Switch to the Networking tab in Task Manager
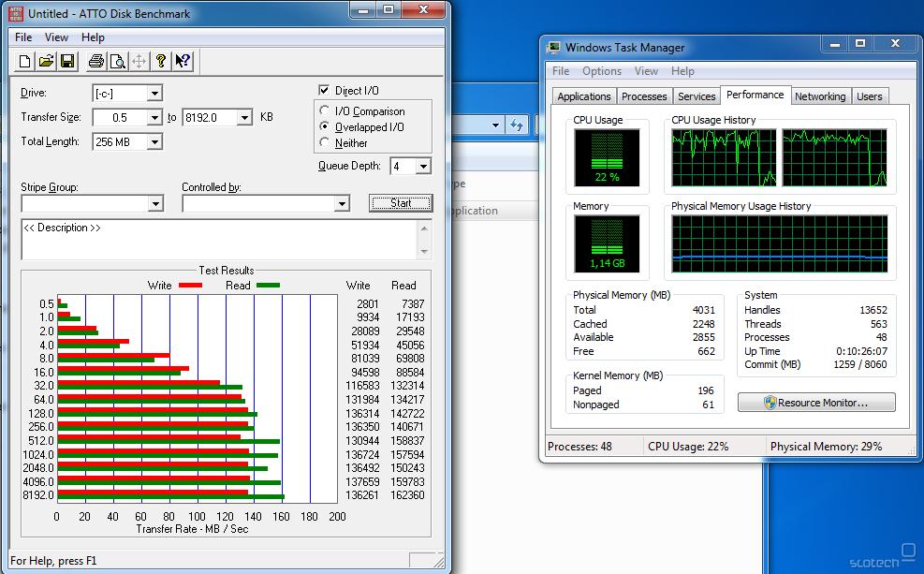 click(820, 96)
